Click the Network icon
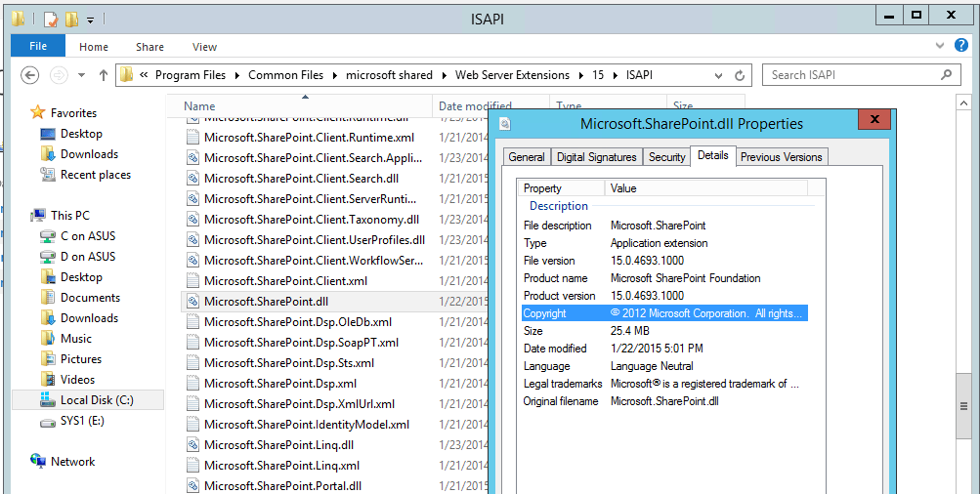This screenshot has width=980, height=494. pyautogui.click(x=38, y=462)
